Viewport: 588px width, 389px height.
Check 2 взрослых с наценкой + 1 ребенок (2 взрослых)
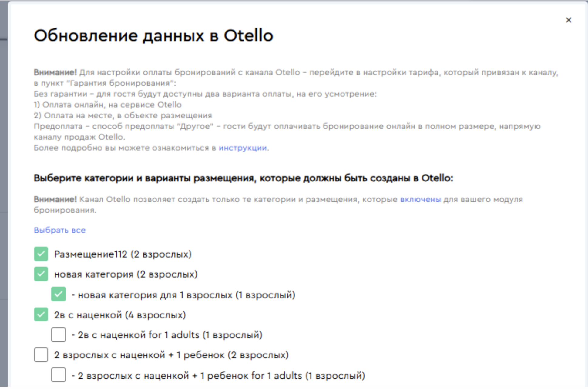click(41, 355)
